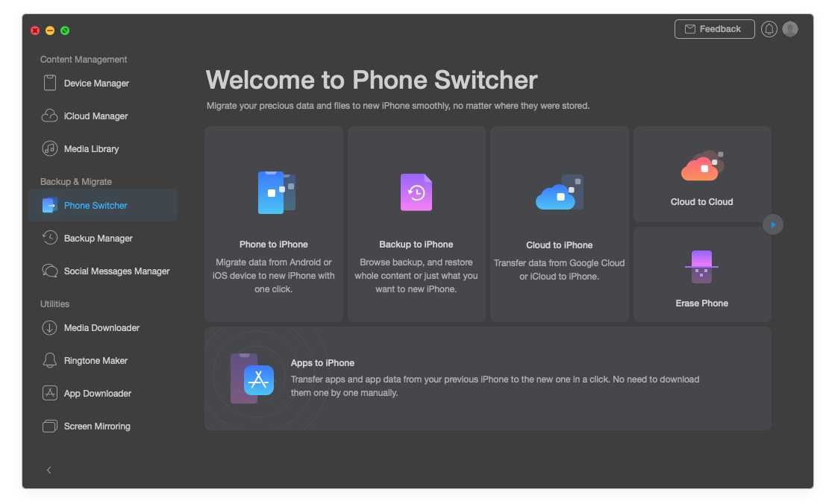
Task: Select the Cloud to iPhone tile
Action: pyautogui.click(x=559, y=224)
